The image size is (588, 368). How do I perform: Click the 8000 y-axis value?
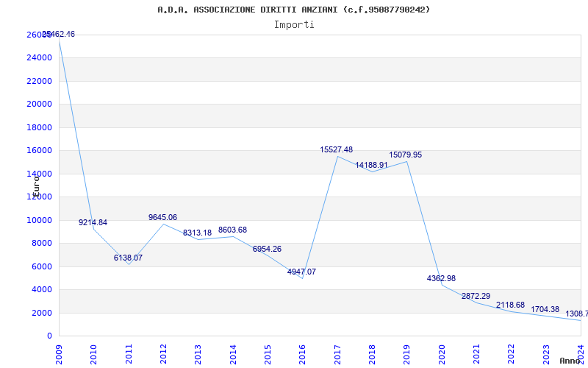[41, 244]
